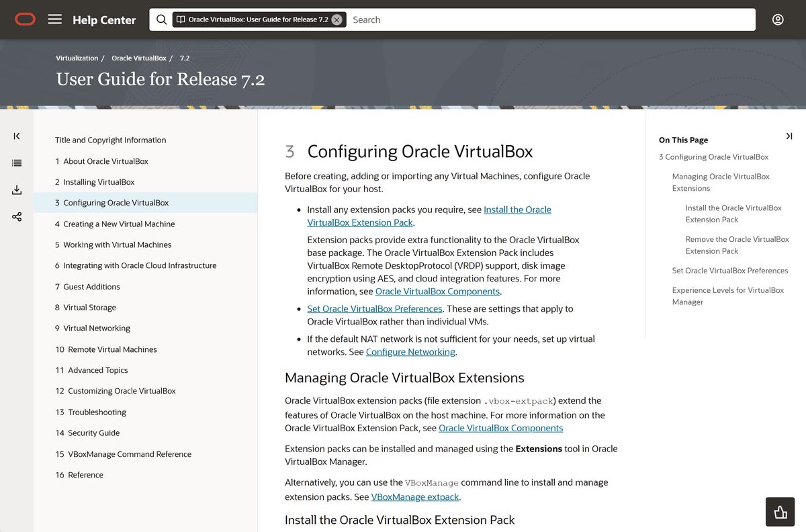Click the Managing Oracle VirtualBox Extensions heading
806x532 pixels.
tap(404, 378)
